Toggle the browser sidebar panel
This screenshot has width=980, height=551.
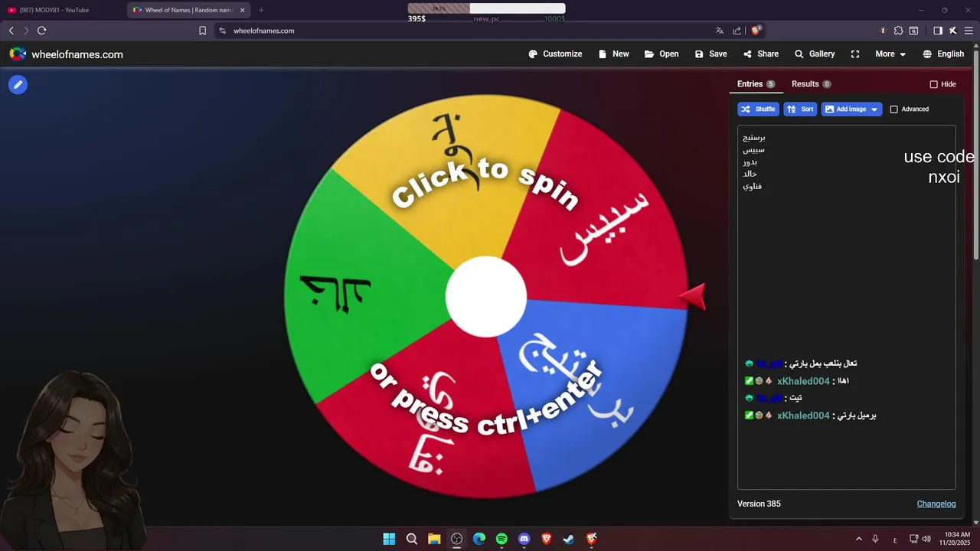pos(938,31)
